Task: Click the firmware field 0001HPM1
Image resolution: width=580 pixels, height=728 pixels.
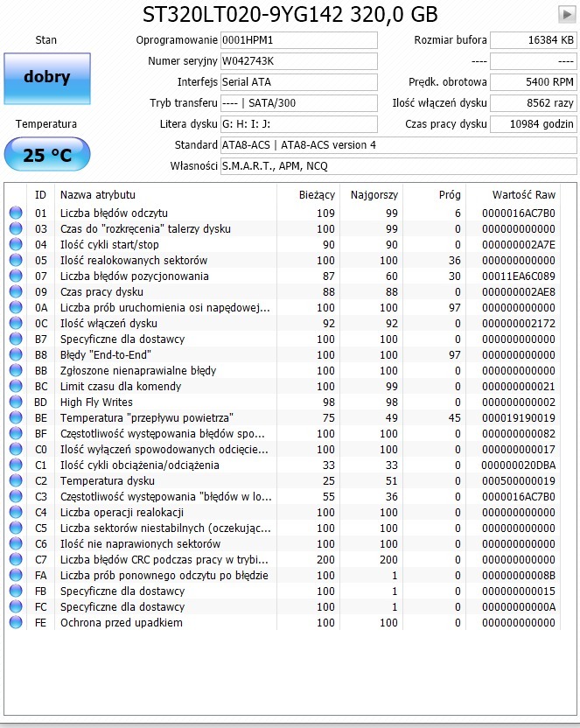Action: tap(299, 40)
